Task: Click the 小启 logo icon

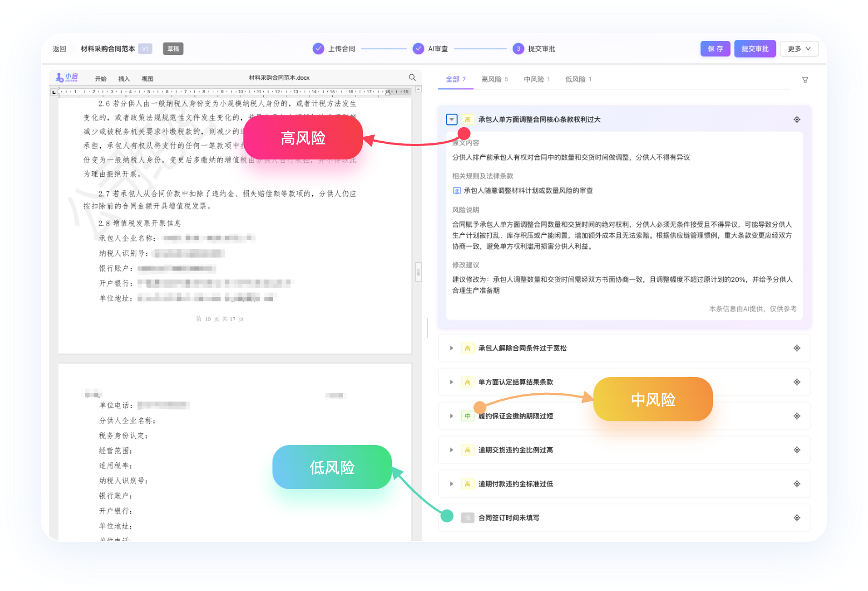Action: (67, 78)
